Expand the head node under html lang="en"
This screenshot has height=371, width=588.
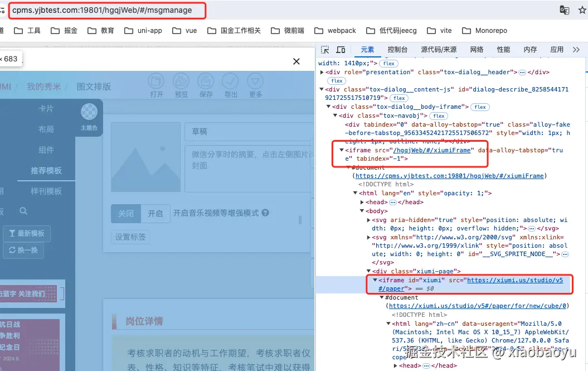[x=362, y=202]
